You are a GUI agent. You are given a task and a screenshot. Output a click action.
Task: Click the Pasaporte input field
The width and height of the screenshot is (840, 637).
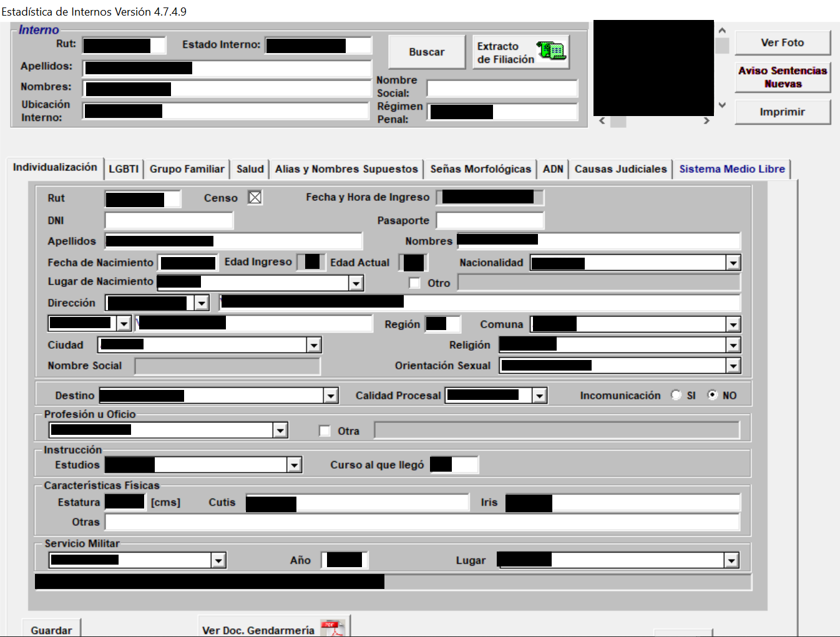coord(490,221)
